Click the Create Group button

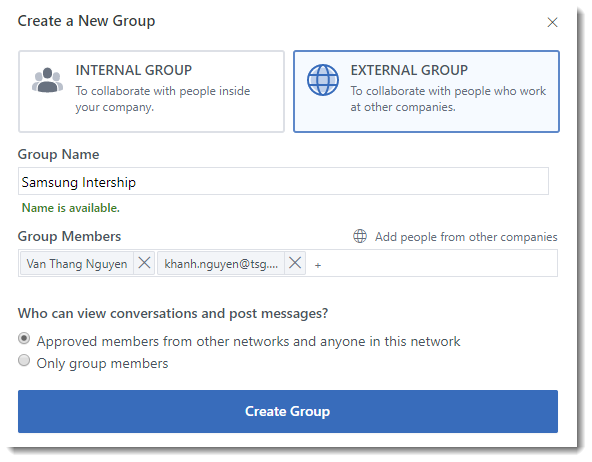pos(288,411)
